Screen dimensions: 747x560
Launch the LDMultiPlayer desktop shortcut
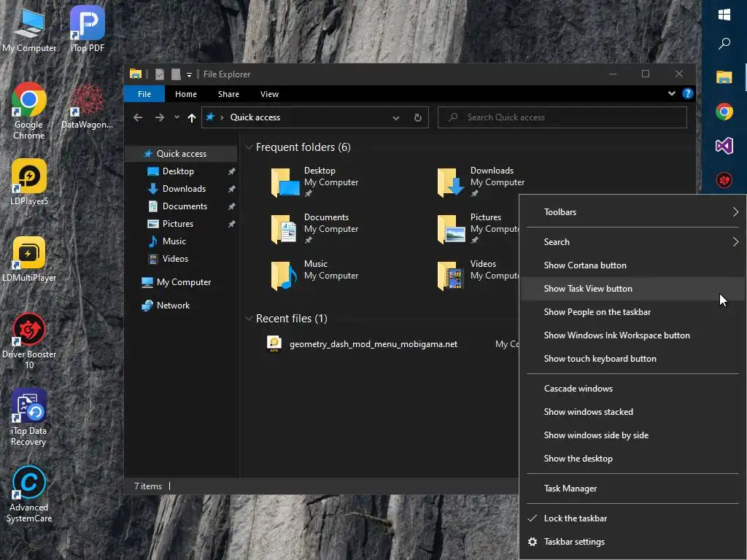click(29, 259)
